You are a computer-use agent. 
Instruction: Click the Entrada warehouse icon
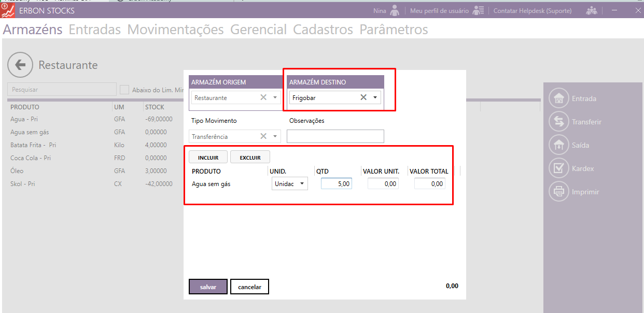tap(558, 98)
